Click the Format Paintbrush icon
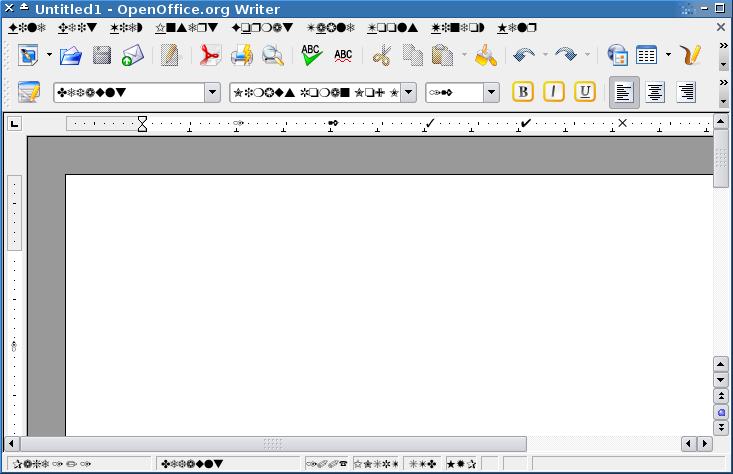733x474 pixels. pyautogui.click(x=486, y=55)
